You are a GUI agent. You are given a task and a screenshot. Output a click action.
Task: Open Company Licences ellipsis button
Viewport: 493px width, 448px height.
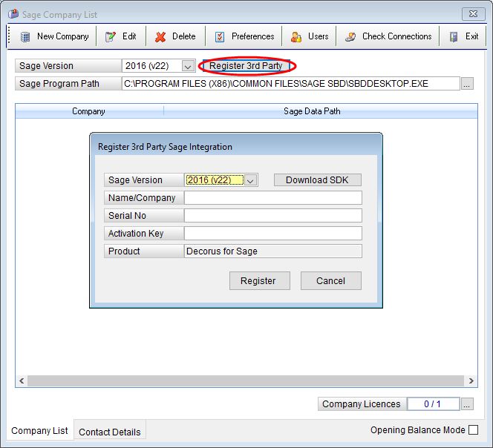point(467,404)
